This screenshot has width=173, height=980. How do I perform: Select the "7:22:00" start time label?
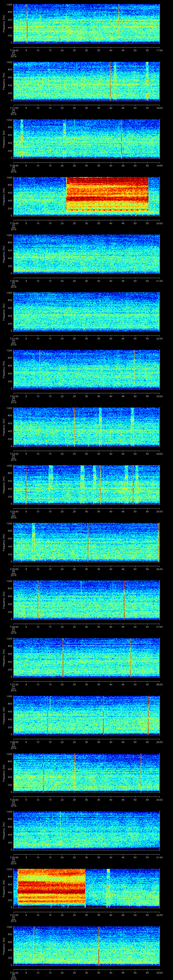click(14, 396)
